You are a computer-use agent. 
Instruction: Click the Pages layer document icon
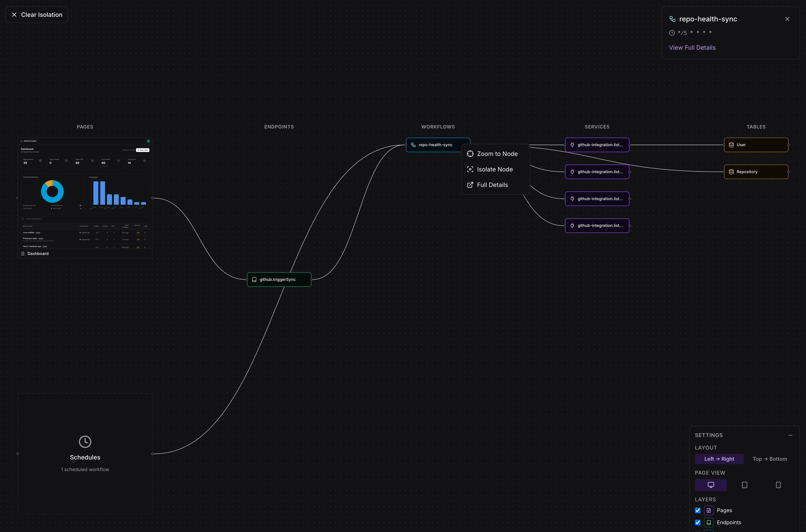pyautogui.click(x=709, y=511)
